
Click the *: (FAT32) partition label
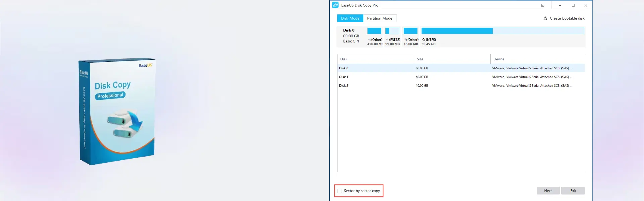click(393, 40)
